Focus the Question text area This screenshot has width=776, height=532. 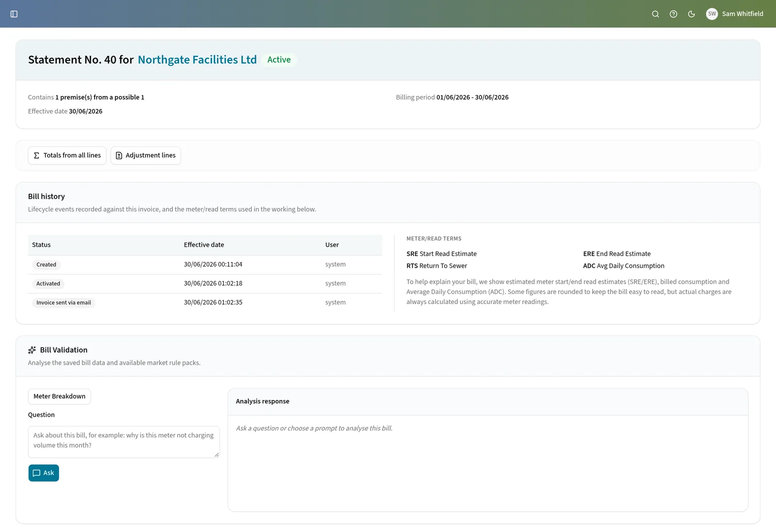(x=124, y=442)
